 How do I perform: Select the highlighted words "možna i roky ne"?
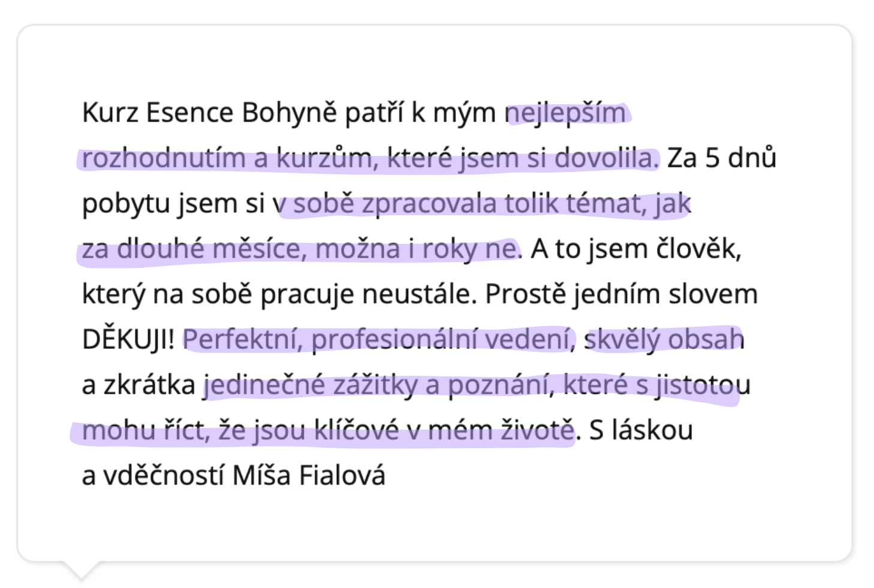click(417, 249)
